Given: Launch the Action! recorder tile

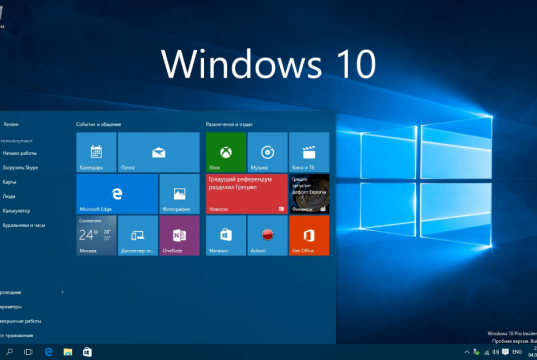Looking at the screenshot, I should [x=267, y=236].
